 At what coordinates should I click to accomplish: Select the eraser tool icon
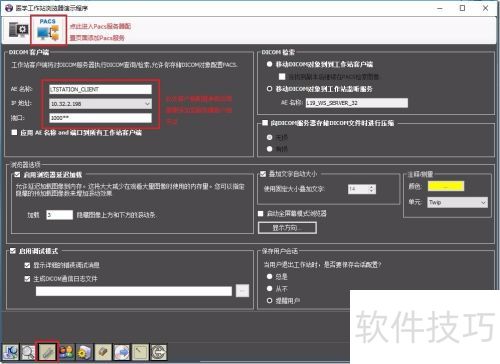(x=103, y=352)
